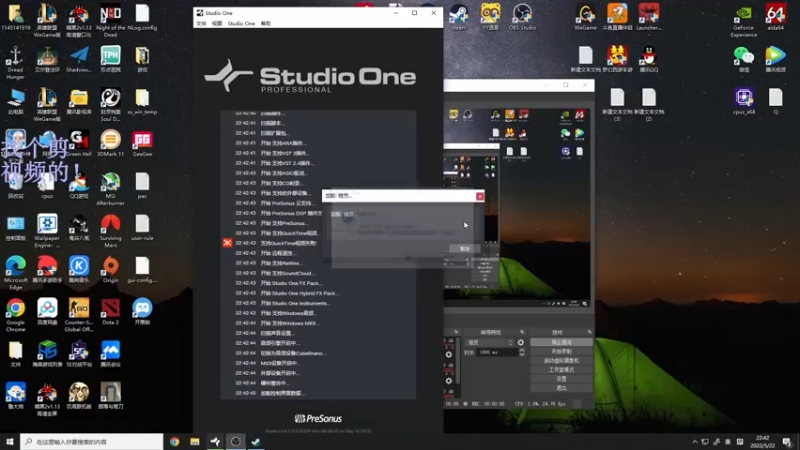
Task: Open the cpuz_x64 desktop shortcut
Action: tap(743, 101)
